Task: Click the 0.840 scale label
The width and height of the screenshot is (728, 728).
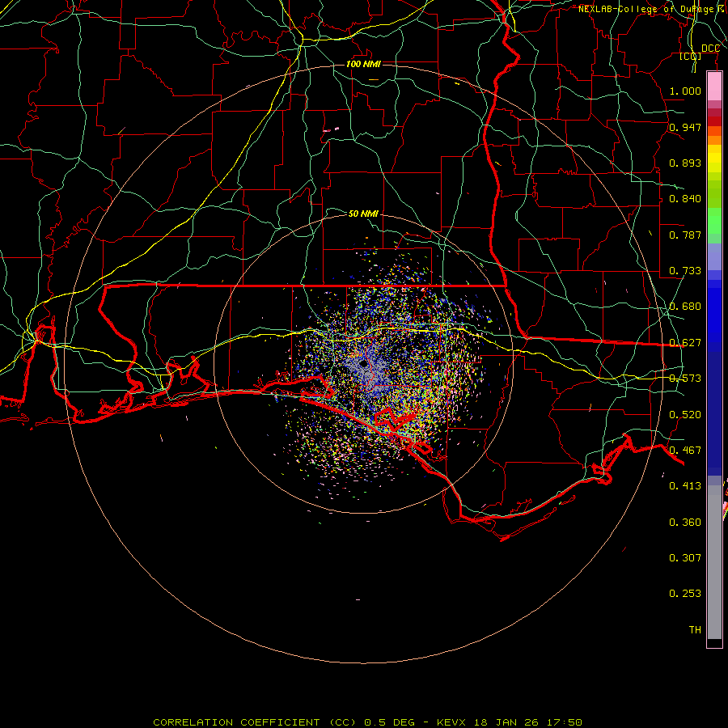Action: tap(685, 199)
